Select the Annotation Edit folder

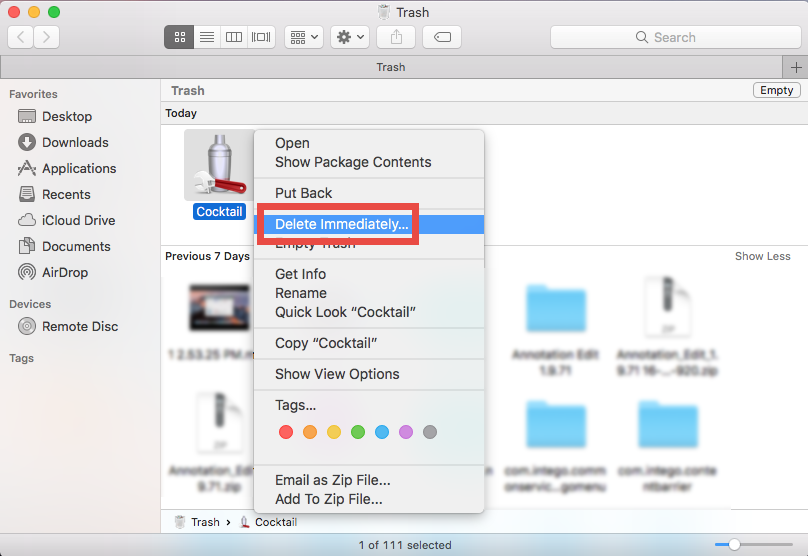click(556, 308)
